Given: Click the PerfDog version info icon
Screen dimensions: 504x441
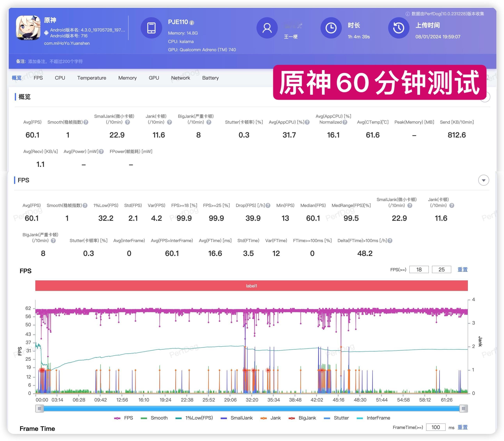Looking at the screenshot, I should (x=407, y=14).
